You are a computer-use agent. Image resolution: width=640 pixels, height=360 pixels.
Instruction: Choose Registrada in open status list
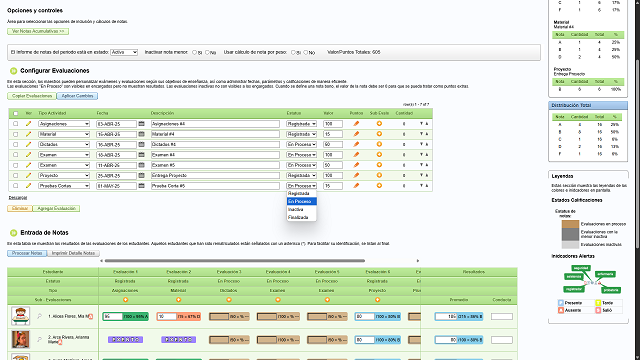[x=302, y=193]
